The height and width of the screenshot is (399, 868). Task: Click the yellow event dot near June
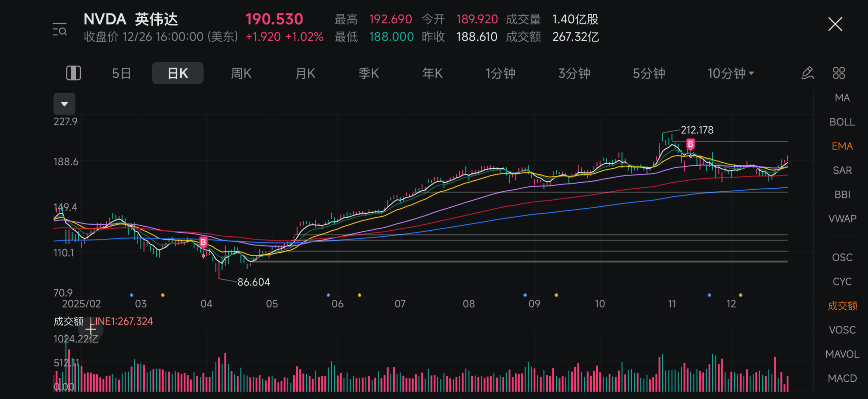[x=359, y=295]
